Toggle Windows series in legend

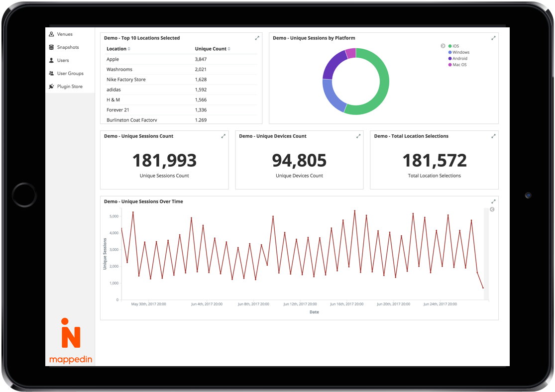[x=459, y=52]
